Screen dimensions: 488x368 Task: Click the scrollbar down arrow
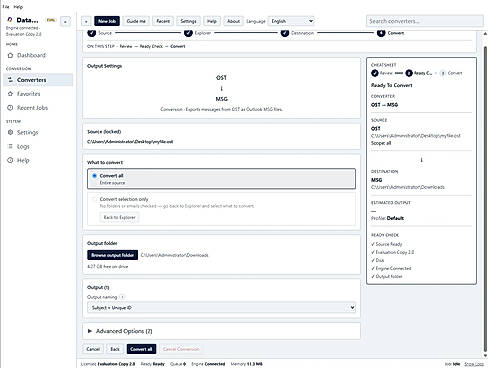click(485, 356)
